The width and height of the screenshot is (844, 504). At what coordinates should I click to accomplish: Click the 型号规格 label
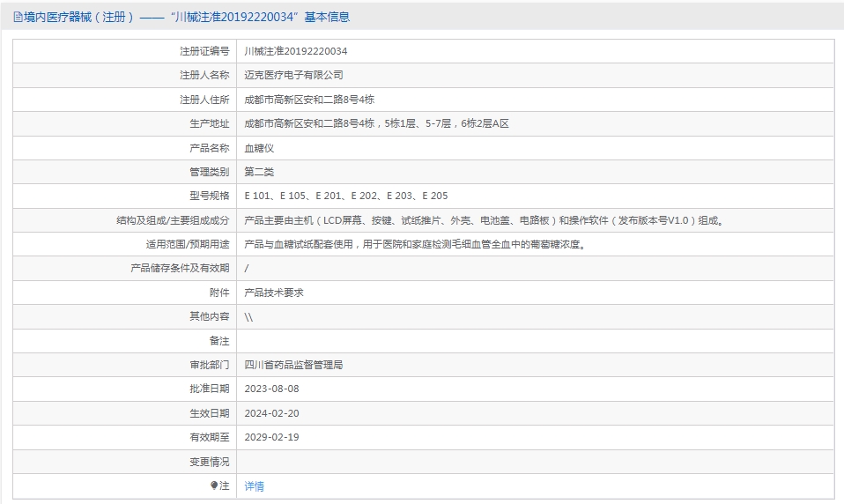point(210,196)
